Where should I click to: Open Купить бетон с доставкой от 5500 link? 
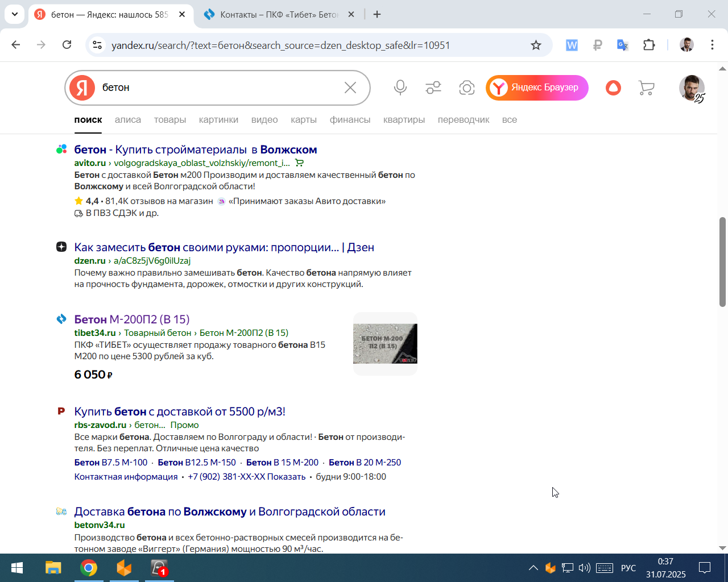180,411
